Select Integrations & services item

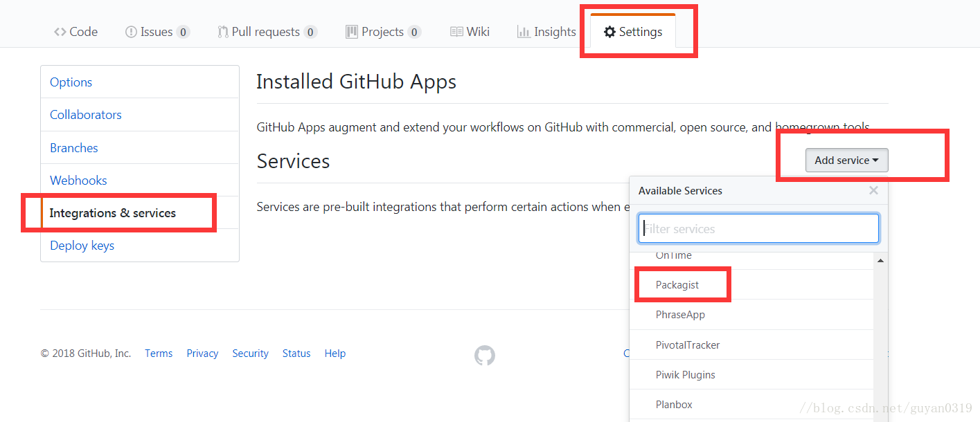140,213
